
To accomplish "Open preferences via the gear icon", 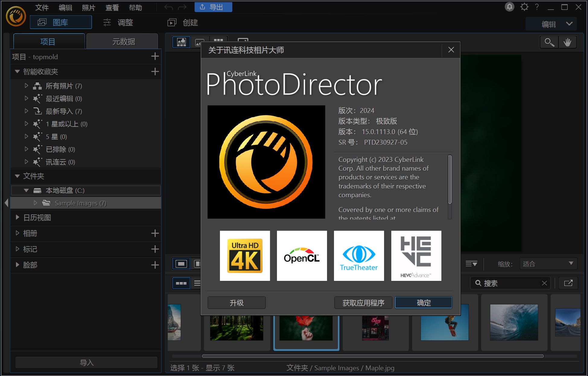I will click(x=524, y=7).
